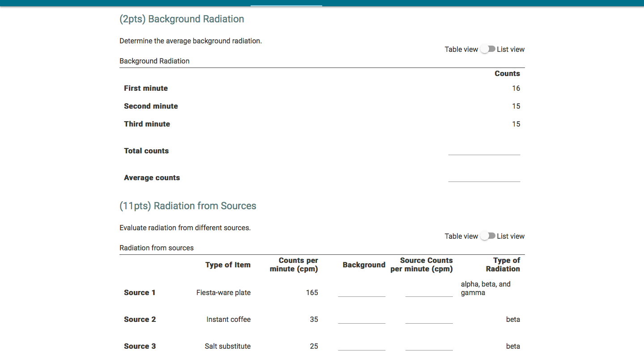This screenshot has width=644, height=359.
Task: Click the "Source 3" row label
Action: 140,346
